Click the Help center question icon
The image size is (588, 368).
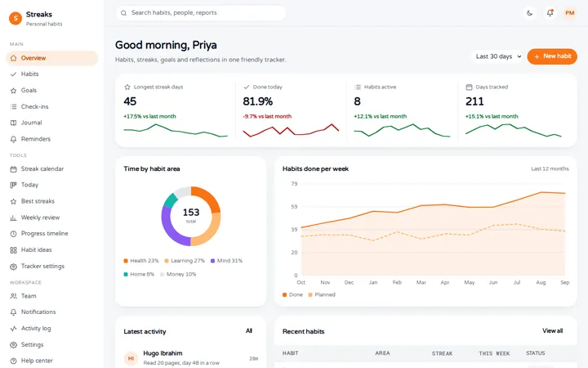[14, 361]
